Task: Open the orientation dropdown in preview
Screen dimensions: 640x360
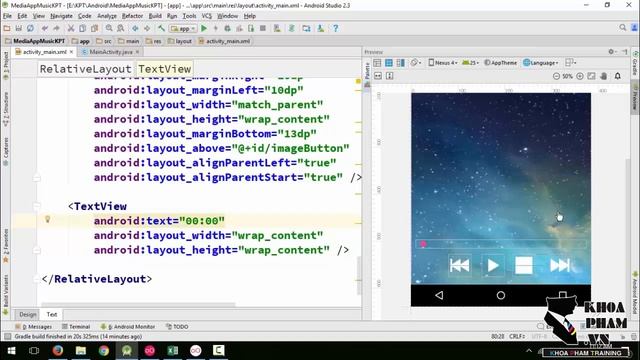Action: point(416,63)
